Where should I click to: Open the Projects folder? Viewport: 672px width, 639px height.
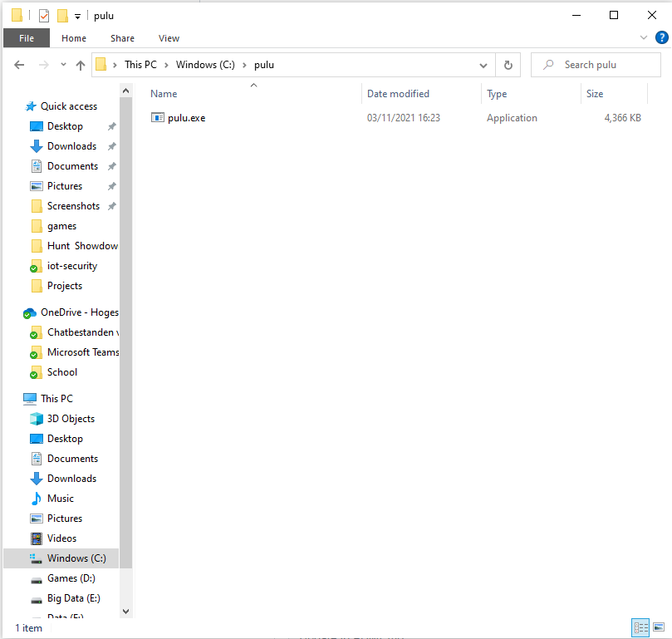tap(64, 286)
